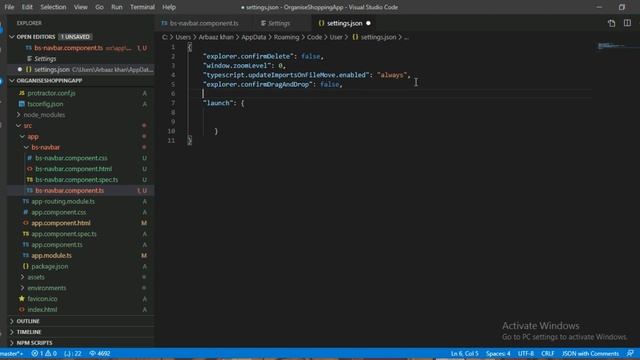The height and width of the screenshot is (360, 640).
Task: Open app.component.html file
Action: click(61, 223)
